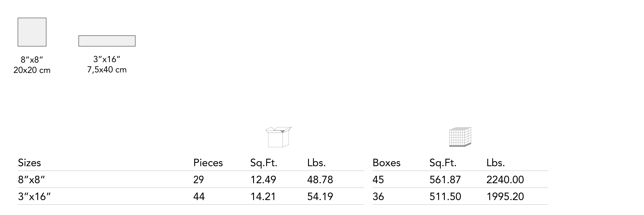Select the 8"x8" row in the table
The width and height of the screenshot is (644, 215).
pos(32,180)
